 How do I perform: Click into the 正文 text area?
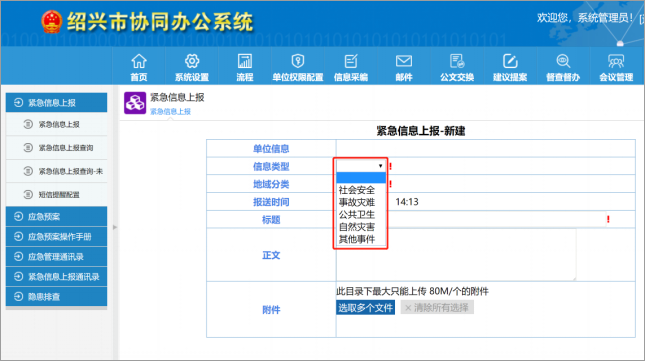pyautogui.click(x=456, y=255)
